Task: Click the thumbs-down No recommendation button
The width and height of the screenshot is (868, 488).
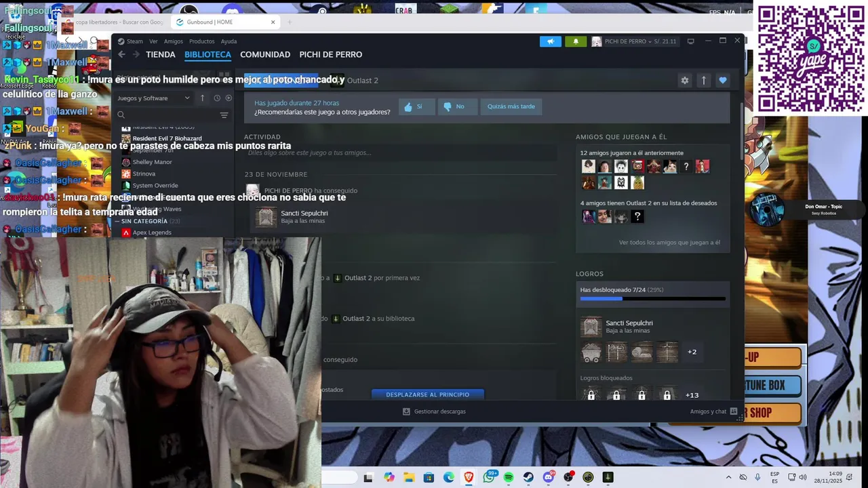Action: (458, 106)
